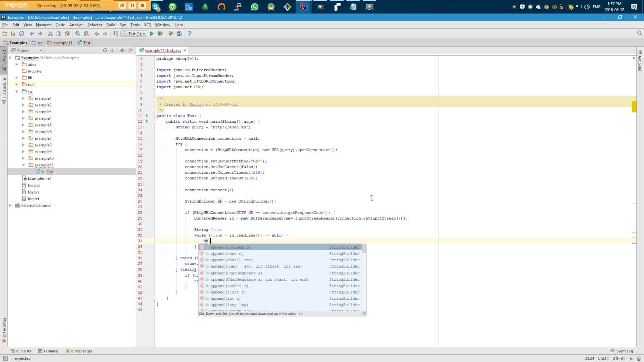Click run gutter icon beside main method

(147, 121)
